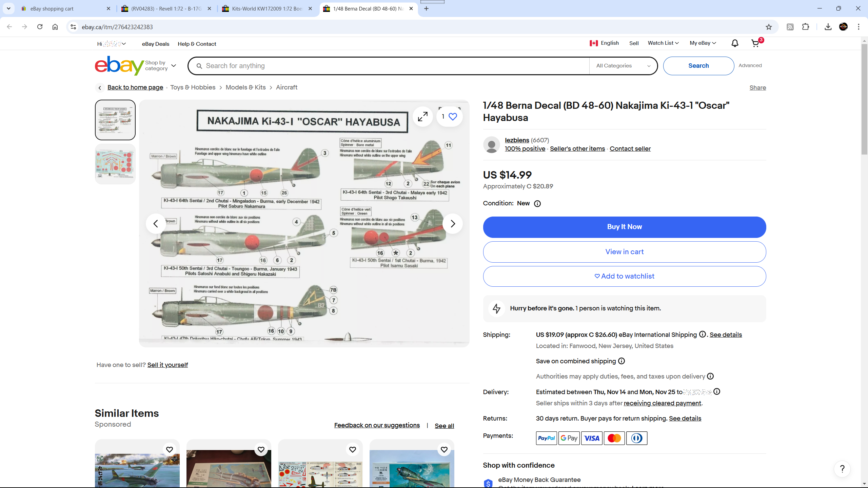Open the help question mark button
The height and width of the screenshot is (488, 868).
(x=842, y=469)
